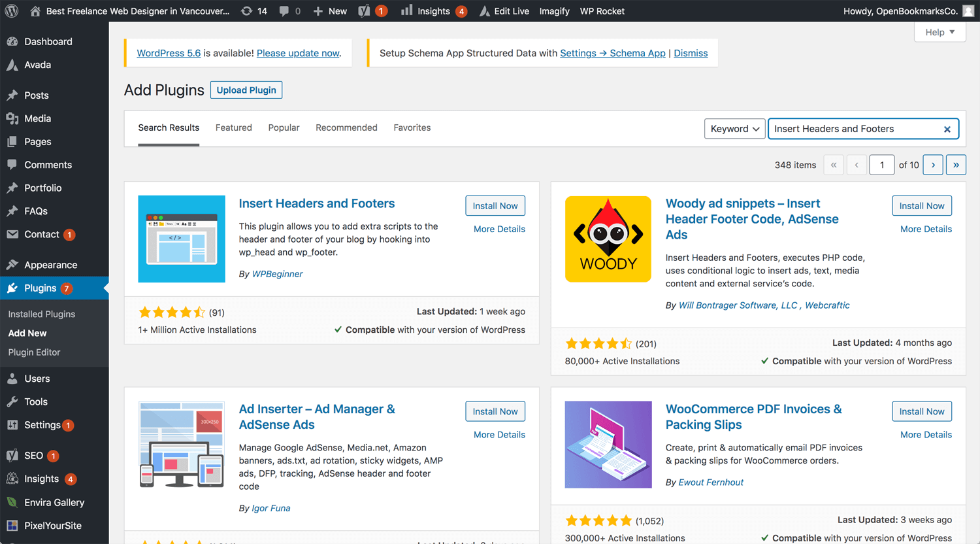
Task: Click the Avada Edit Live icon
Action: click(x=485, y=11)
